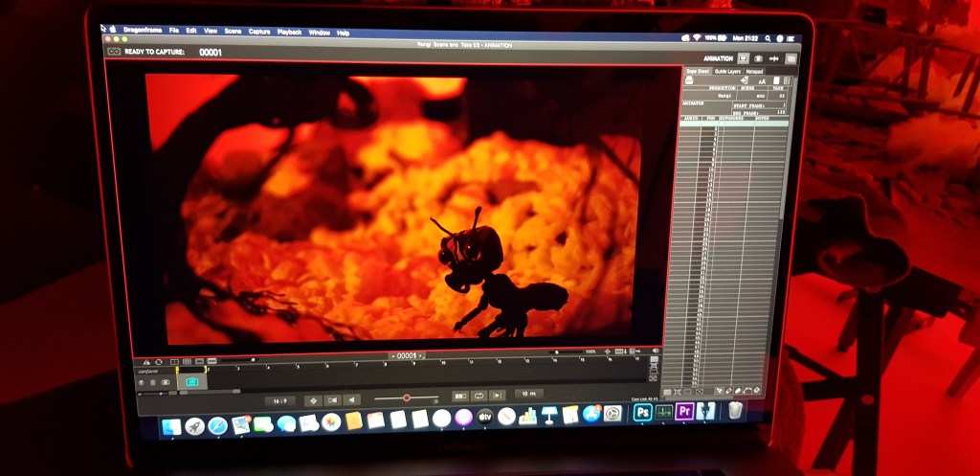The width and height of the screenshot is (980, 476).
Task: Open Safari from the Dock
Action: 217,424
